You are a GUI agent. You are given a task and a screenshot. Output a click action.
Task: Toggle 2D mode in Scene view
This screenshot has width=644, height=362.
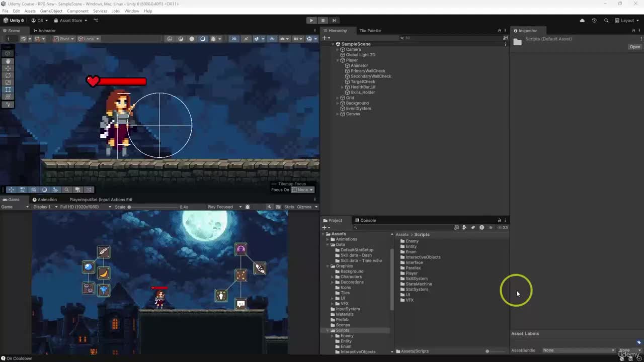click(x=234, y=39)
